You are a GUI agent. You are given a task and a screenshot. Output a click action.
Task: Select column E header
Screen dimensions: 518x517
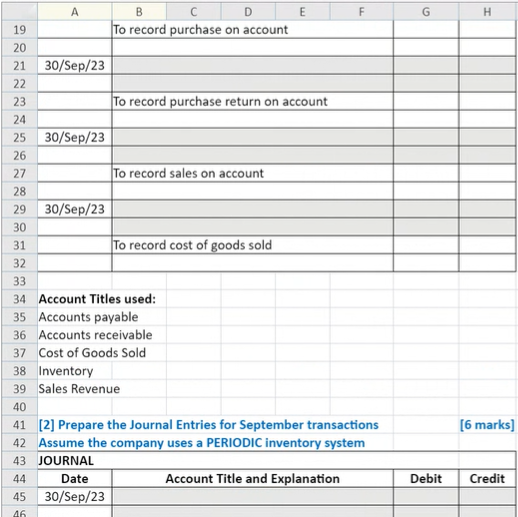pyautogui.click(x=302, y=12)
